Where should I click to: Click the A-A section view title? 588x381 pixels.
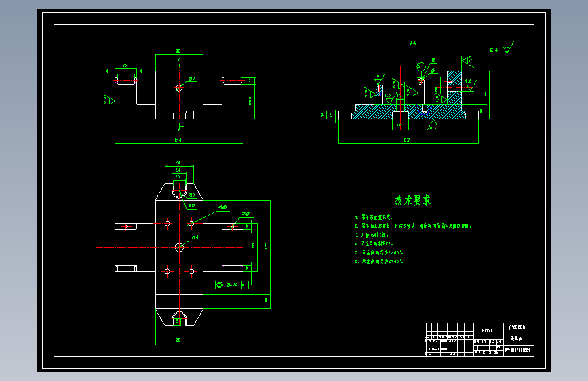tap(413, 43)
